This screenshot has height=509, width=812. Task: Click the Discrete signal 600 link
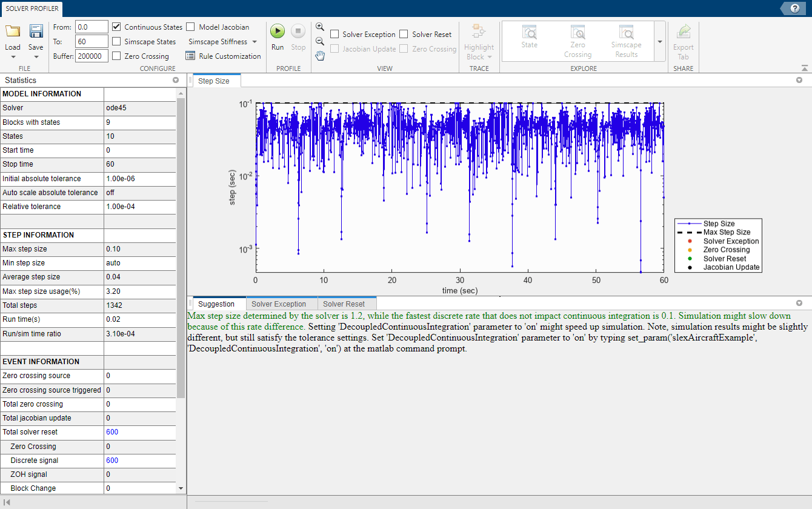pos(112,461)
